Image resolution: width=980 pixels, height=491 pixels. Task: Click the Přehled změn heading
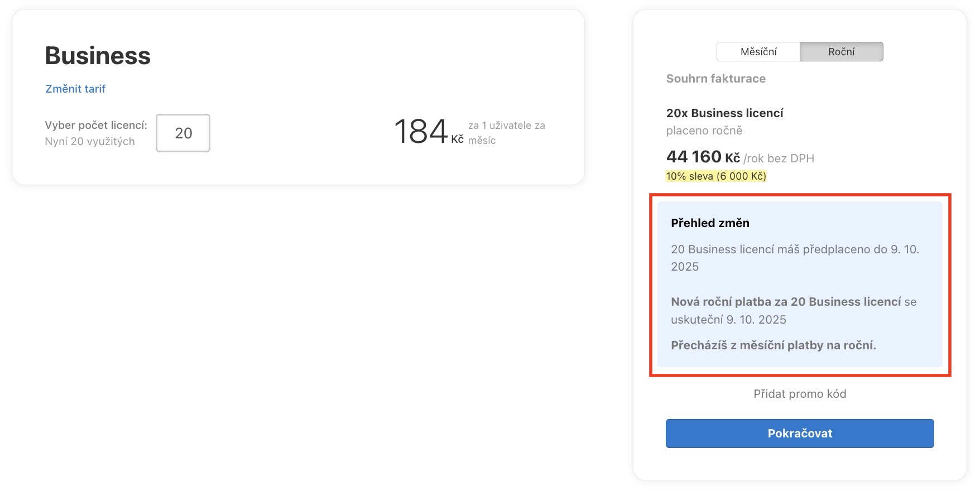click(x=710, y=223)
